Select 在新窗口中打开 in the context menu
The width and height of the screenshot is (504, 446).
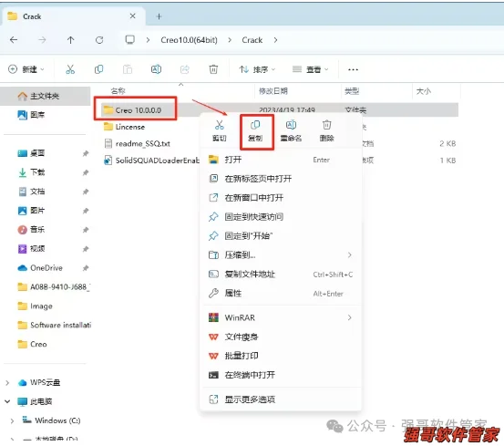tap(281, 197)
